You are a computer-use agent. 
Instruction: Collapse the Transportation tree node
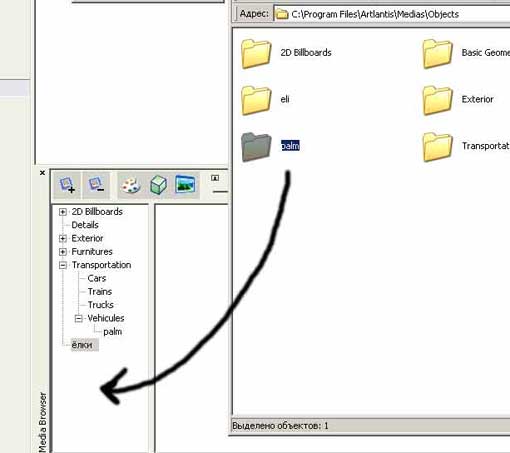pyautogui.click(x=63, y=265)
